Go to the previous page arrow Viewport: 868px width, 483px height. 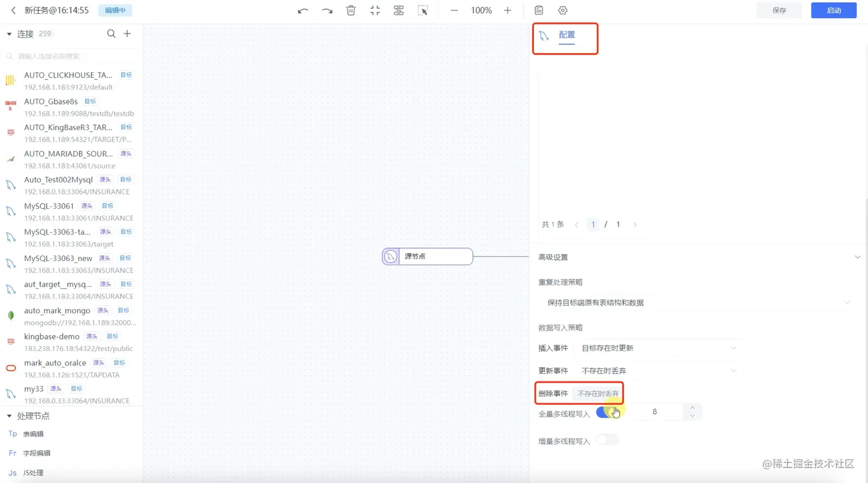tap(576, 225)
